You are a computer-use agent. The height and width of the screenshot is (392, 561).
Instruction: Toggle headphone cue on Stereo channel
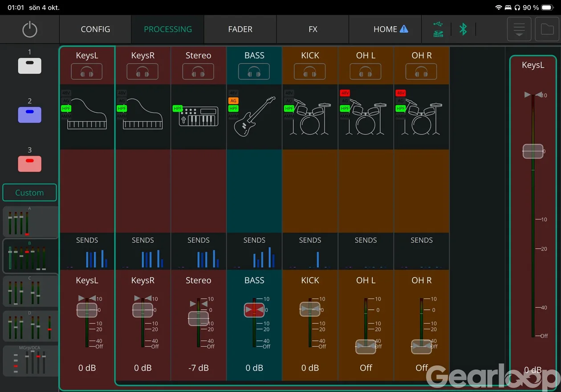point(198,71)
